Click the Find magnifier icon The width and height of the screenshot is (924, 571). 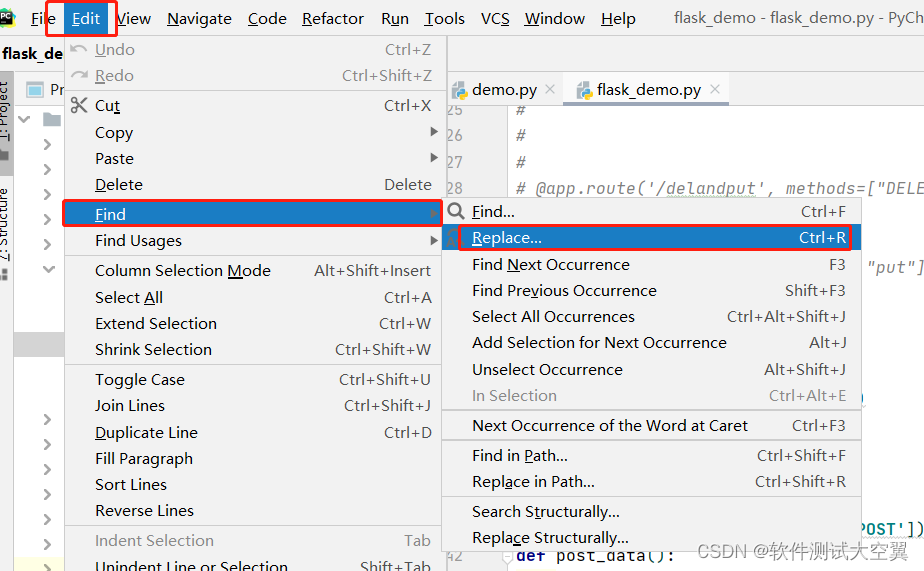tap(456, 211)
